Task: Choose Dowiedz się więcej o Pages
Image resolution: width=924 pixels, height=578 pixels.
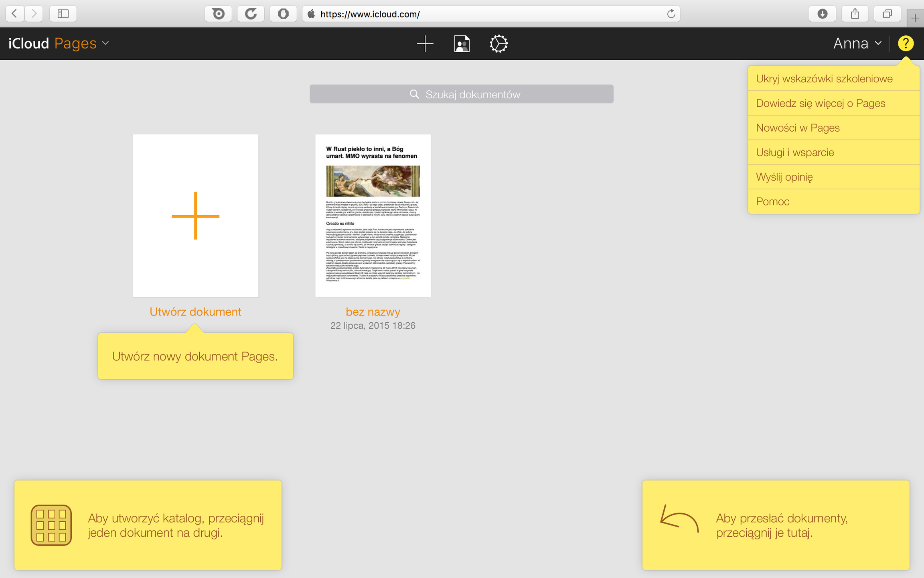Action: click(x=833, y=103)
